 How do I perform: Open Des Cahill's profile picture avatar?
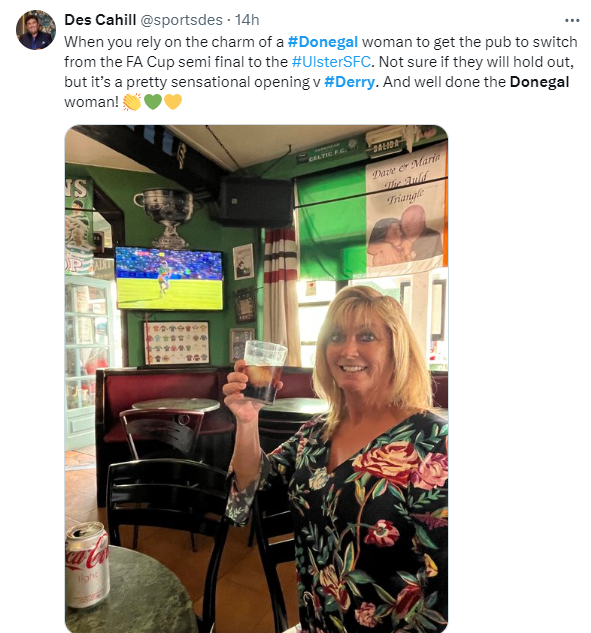click(x=36, y=30)
